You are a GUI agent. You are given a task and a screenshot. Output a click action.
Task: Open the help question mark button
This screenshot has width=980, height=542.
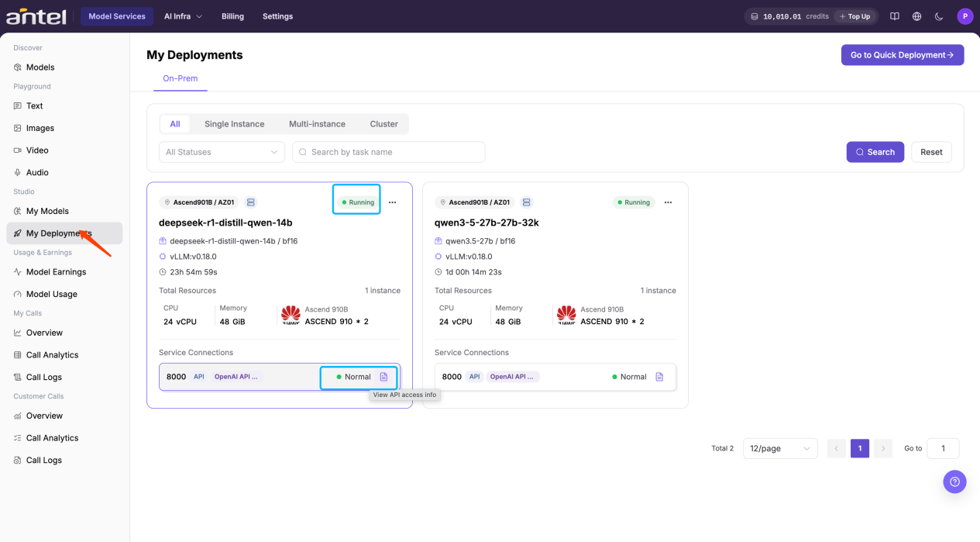pos(954,482)
